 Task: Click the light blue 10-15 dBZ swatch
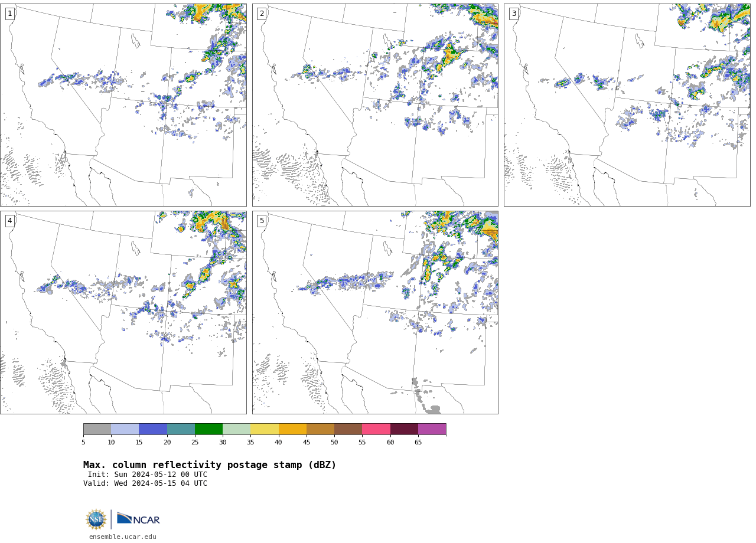click(125, 429)
